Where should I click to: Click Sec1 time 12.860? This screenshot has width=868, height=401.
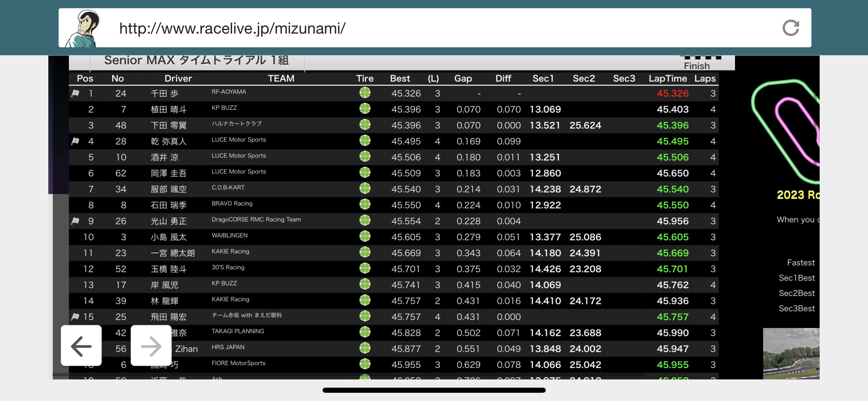point(545,173)
